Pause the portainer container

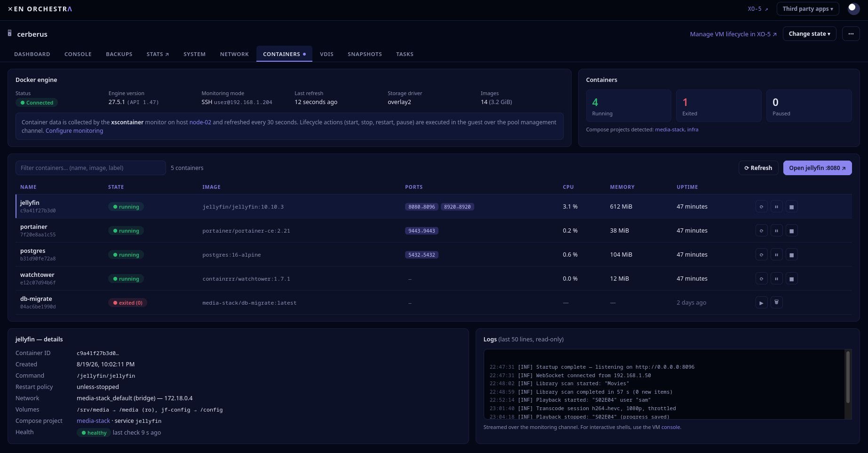pyautogui.click(x=776, y=231)
